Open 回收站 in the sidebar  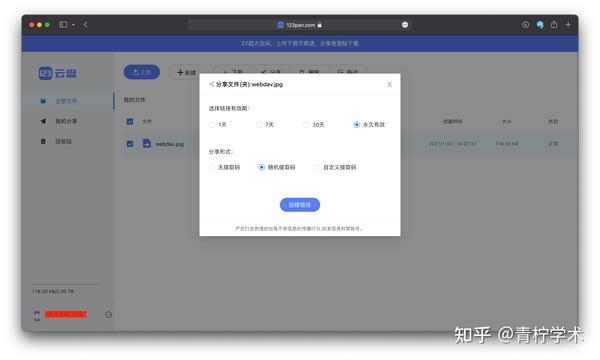pos(64,142)
